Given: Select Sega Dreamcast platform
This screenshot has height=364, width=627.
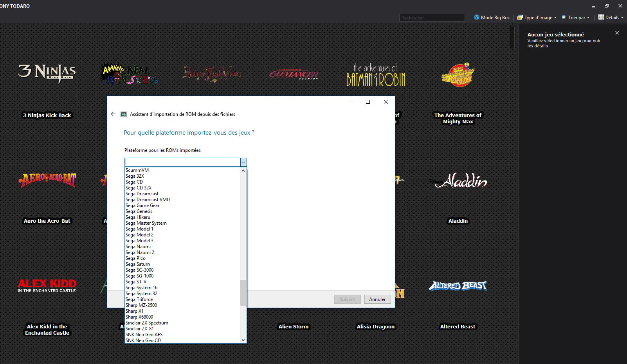Looking at the screenshot, I should click(x=182, y=194).
